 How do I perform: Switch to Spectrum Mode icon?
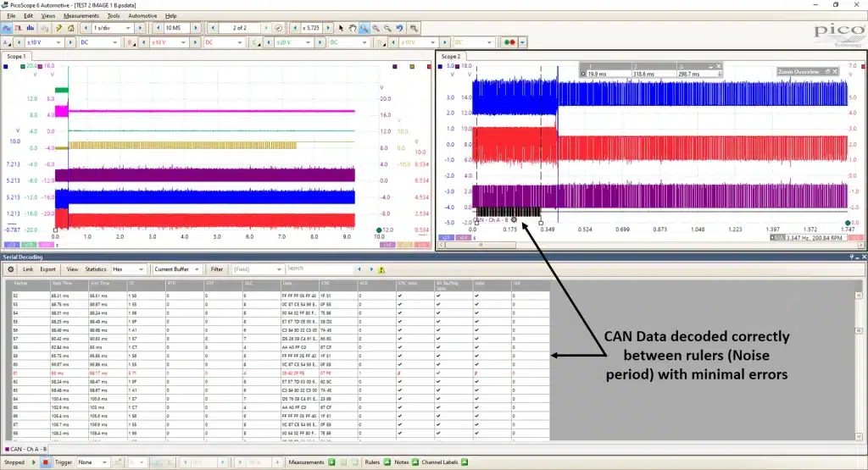pyautogui.click(x=31, y=28)
